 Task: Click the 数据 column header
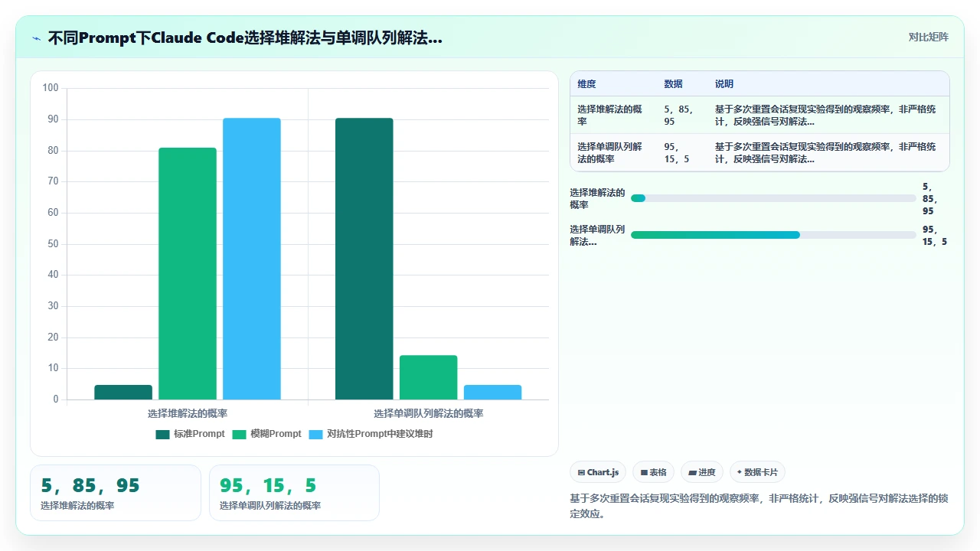(673, 84)
